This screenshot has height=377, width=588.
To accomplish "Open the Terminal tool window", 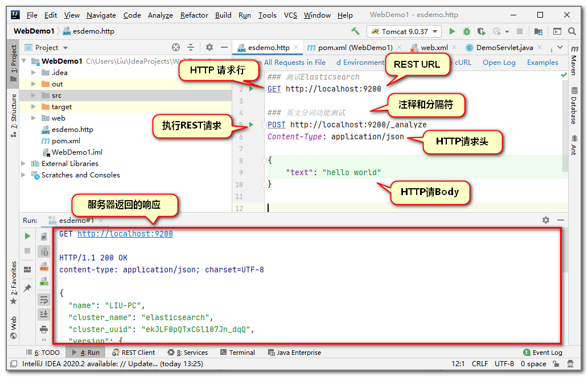I will pos(237,353).
